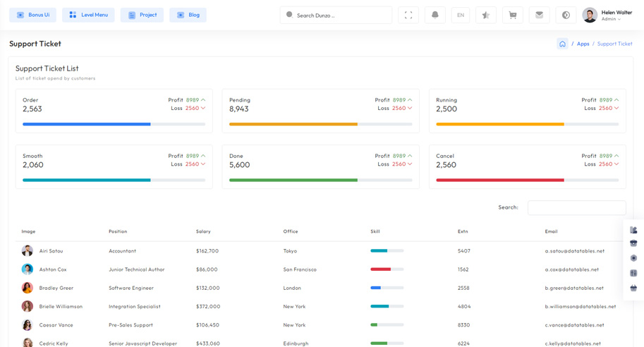
Task: Click the basket icon in right sidebar
Action: click(633, 288)
